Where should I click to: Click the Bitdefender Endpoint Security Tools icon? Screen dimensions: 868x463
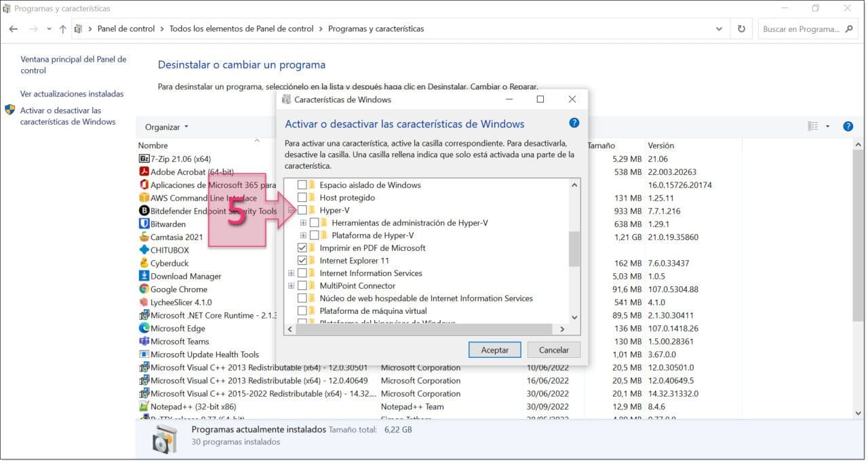coord(144,211)
